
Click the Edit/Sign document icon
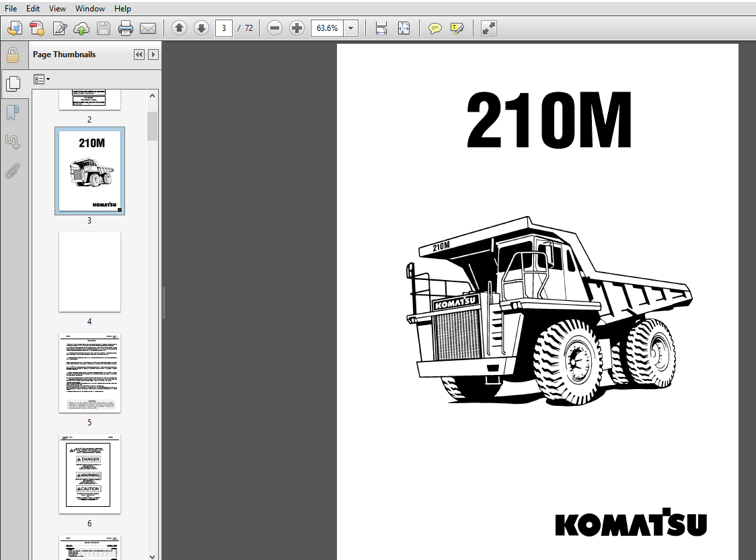coord(59,28)
